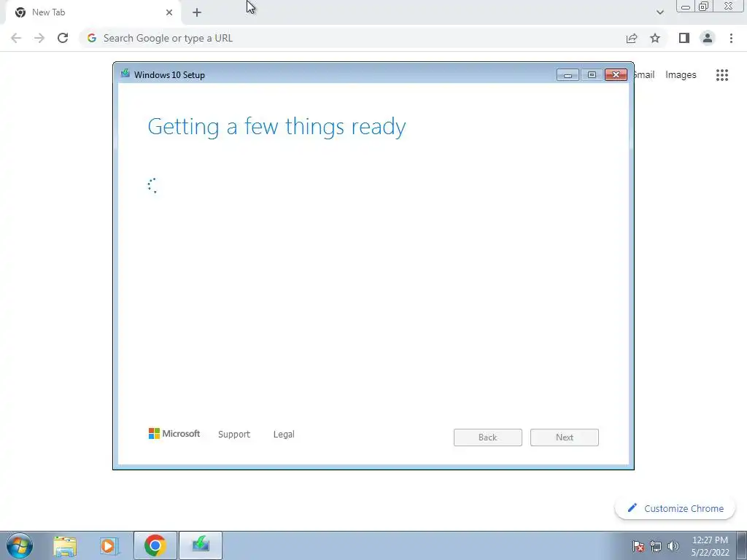
Task: Click the Next button in Windows 10 Setup
Action: [565, 437]
